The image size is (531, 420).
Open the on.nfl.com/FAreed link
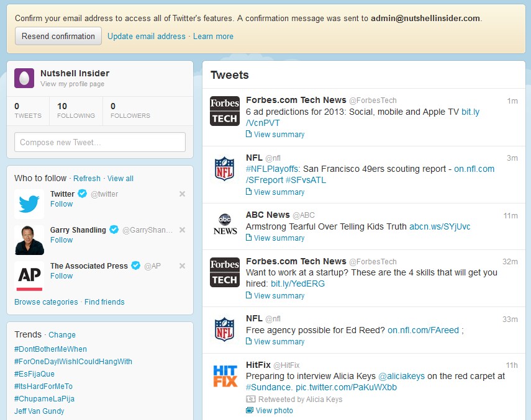[423, 330]
